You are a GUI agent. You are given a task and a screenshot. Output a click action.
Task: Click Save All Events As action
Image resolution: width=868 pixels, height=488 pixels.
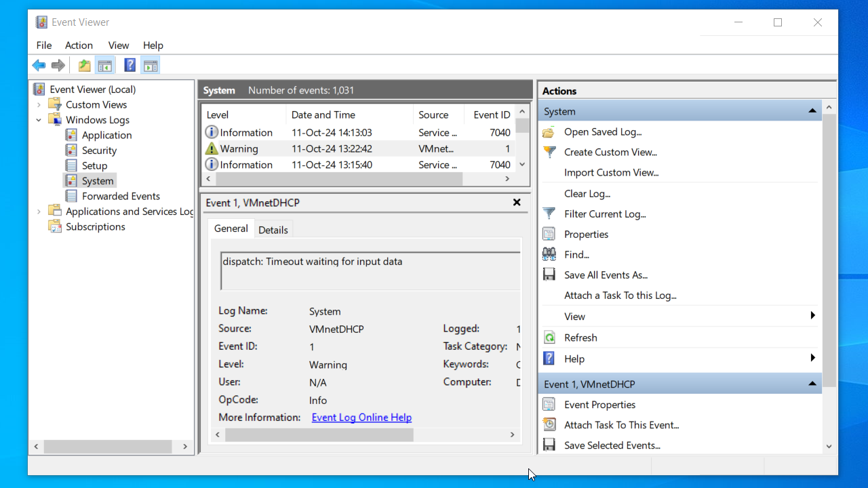click(x=606, y=275)
